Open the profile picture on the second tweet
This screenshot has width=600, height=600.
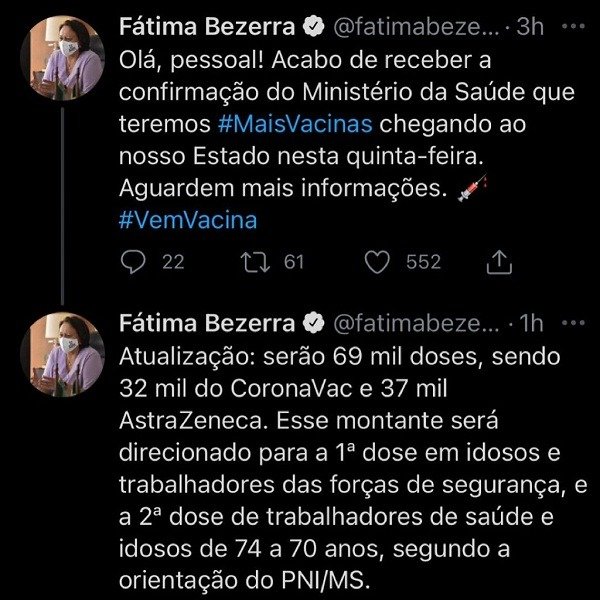click(x=62, y=354)
